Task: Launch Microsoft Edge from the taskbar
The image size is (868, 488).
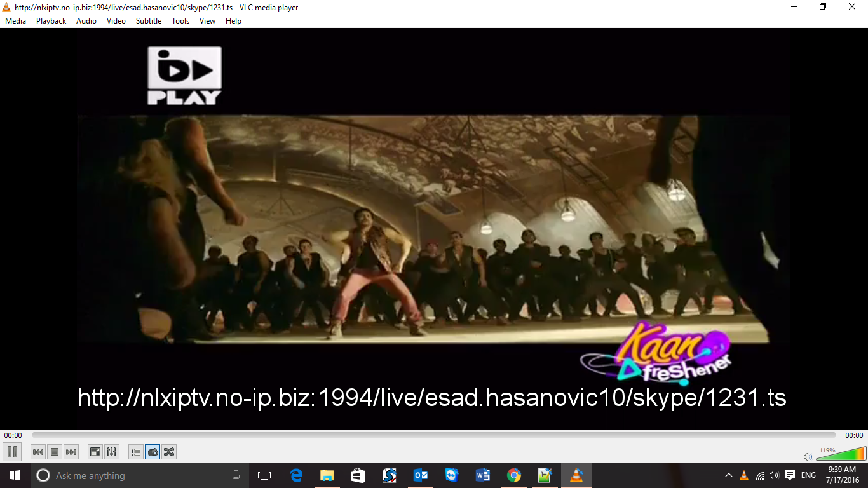Action: click(x=296, y=475)
